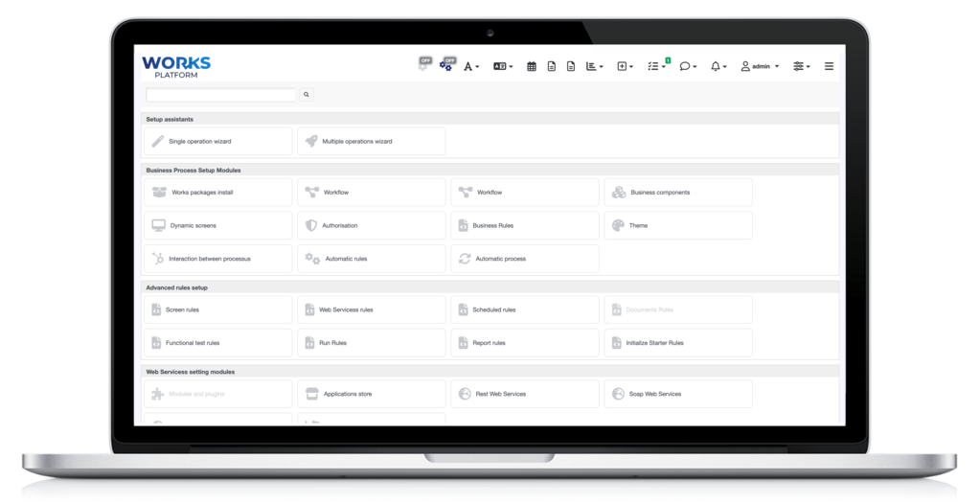This screenshot has width=980, height=504.
Task: Open the task checklist dropdown with badge
Action: tap(658, 65)
